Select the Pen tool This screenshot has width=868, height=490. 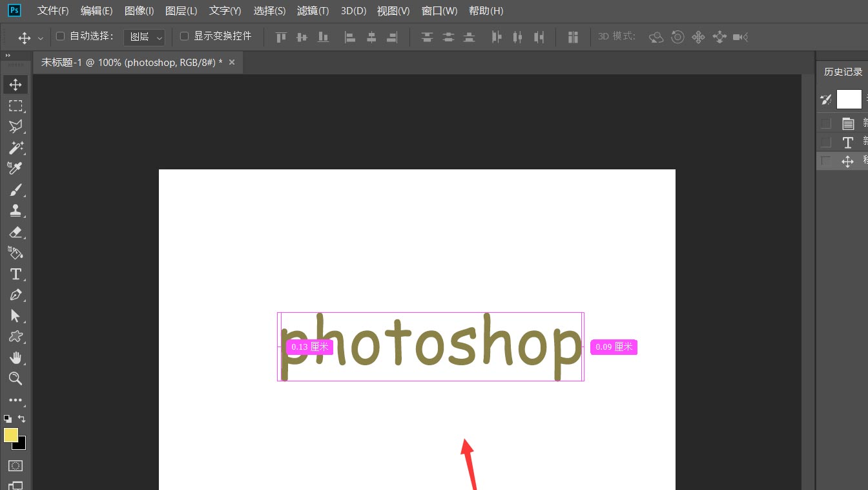15,295
